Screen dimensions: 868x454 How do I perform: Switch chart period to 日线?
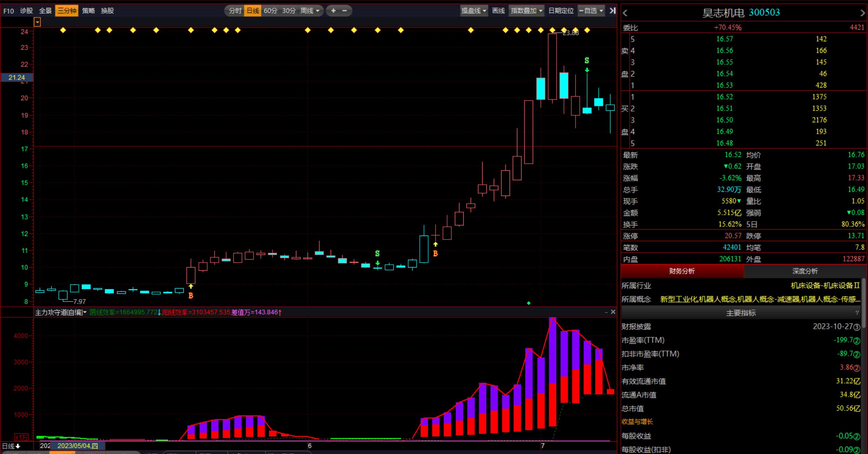click(x=253, y=11)
